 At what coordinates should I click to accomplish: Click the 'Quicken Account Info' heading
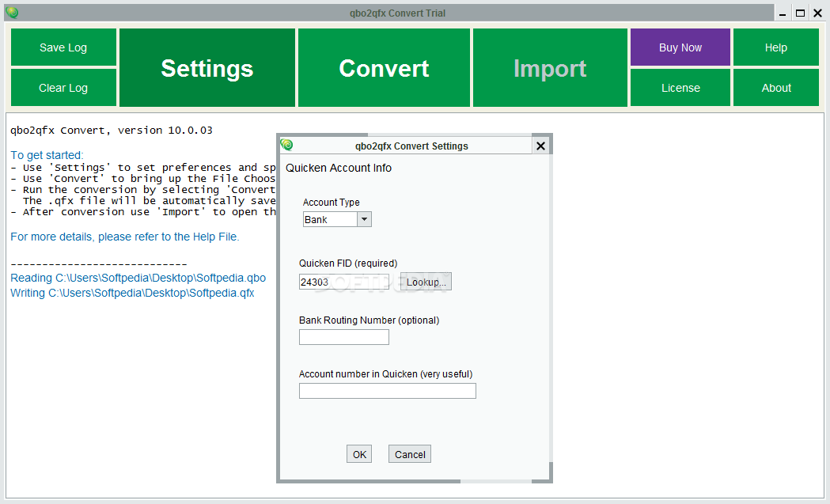[x=339, y=168]
